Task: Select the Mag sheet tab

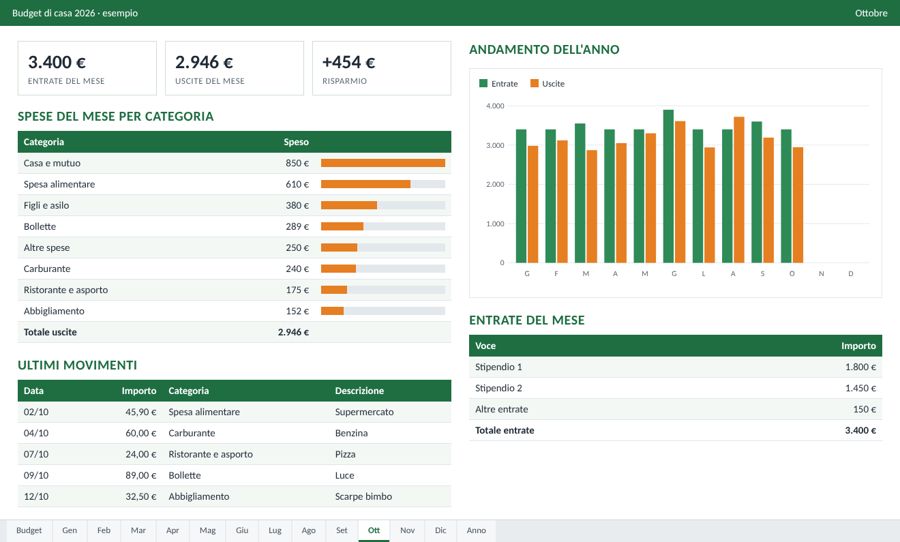Action: point(208,530)
